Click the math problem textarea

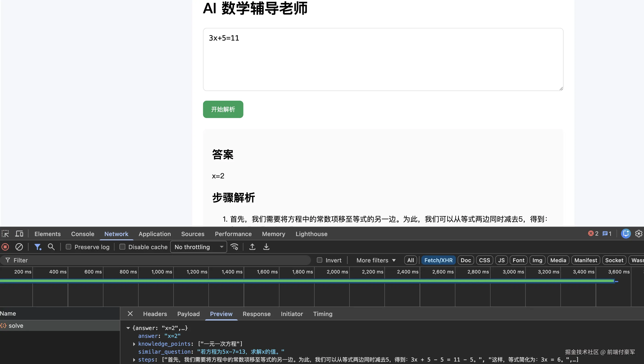tap(383, 59)
